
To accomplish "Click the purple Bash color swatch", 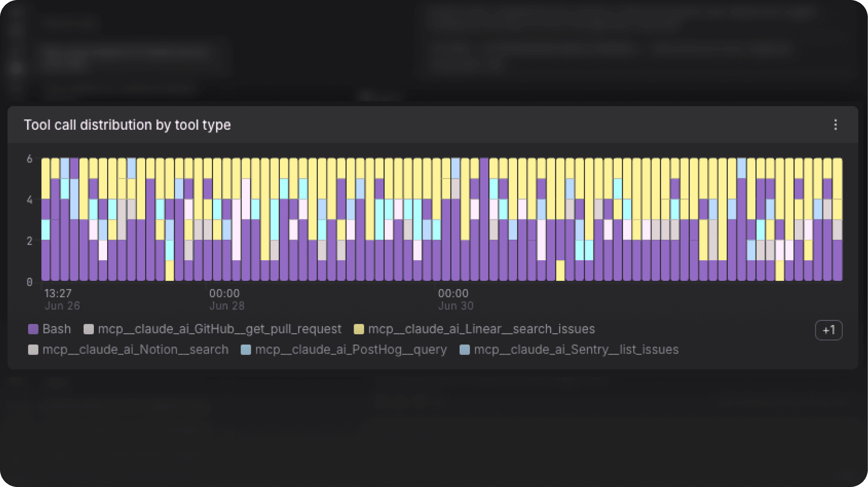I will (33, 329).
